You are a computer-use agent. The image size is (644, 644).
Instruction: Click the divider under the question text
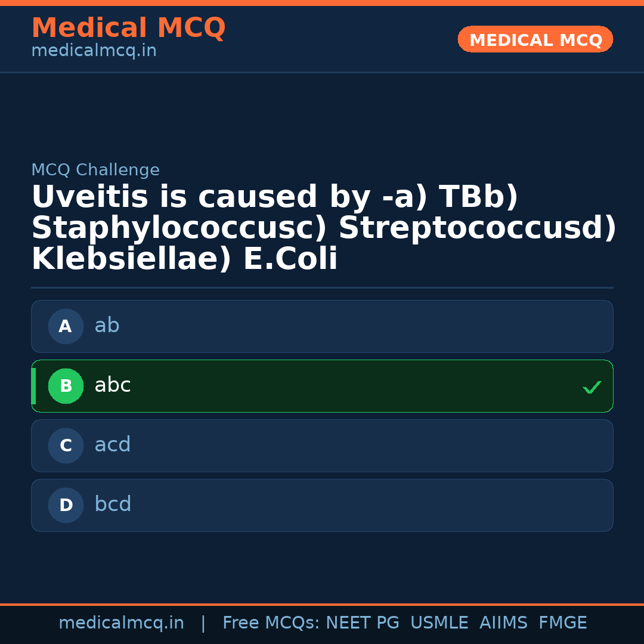(x=322, y=287)
